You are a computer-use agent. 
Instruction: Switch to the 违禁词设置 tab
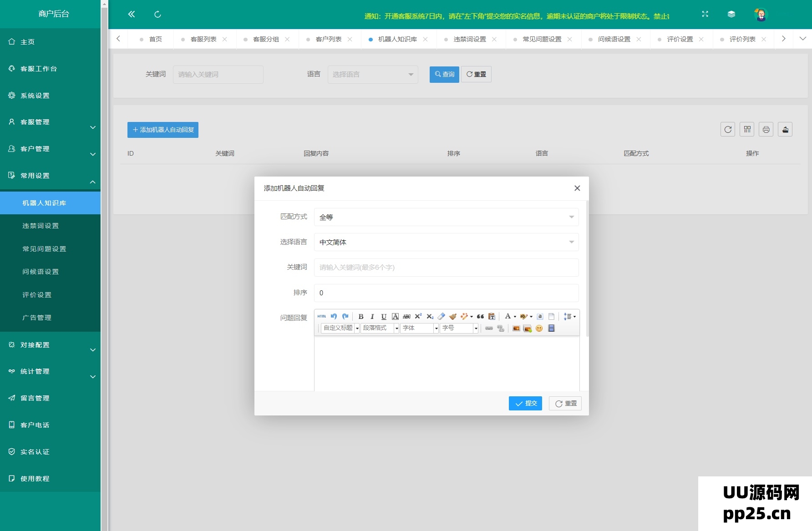click(x=470, y=39)
